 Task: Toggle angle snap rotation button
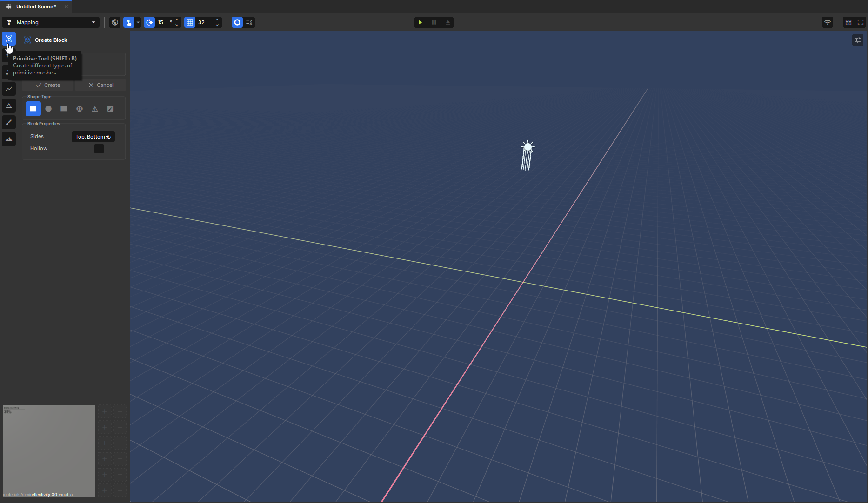(x=149, y=22)
